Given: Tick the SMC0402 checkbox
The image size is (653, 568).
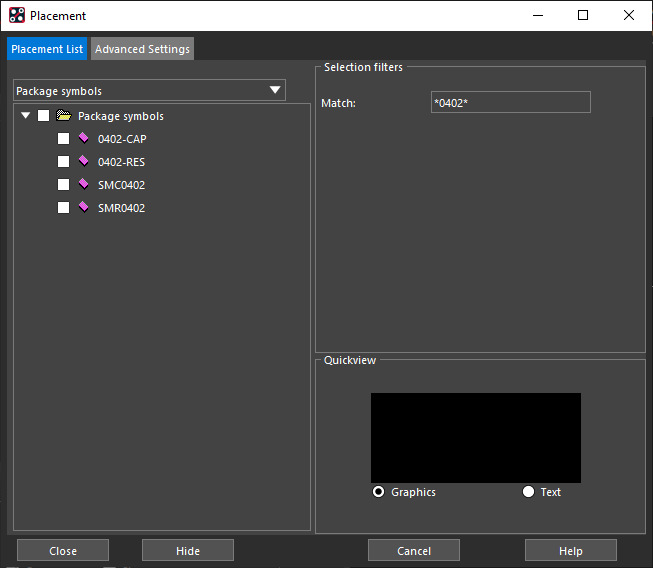Looking at the screenshot, I should coord(63,184).
